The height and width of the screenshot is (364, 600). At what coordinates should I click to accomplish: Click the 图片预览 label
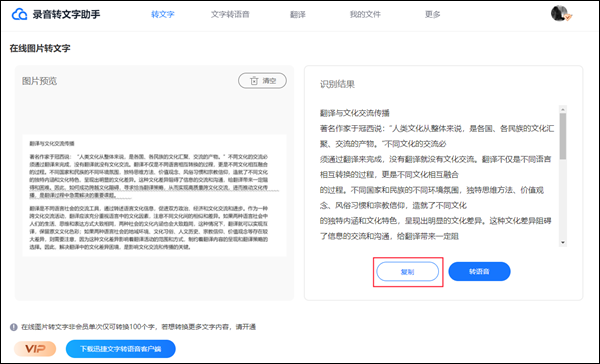tap(39, 81)
